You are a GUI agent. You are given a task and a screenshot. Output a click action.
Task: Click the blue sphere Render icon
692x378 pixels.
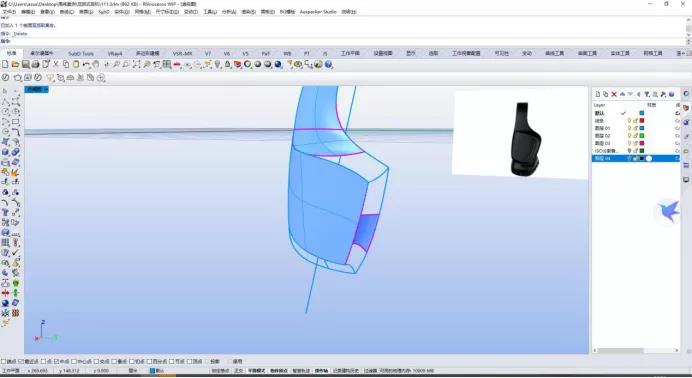(x=278, y=64)
